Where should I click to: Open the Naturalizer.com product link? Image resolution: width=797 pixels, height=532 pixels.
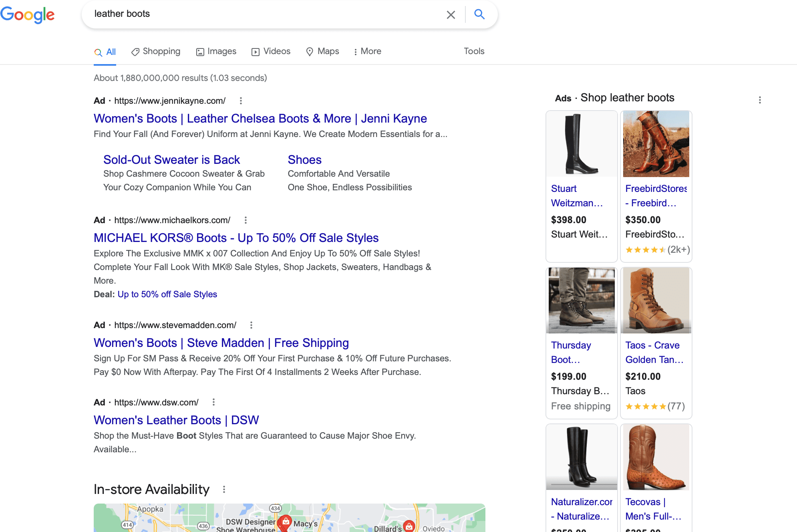coord(582,509)
